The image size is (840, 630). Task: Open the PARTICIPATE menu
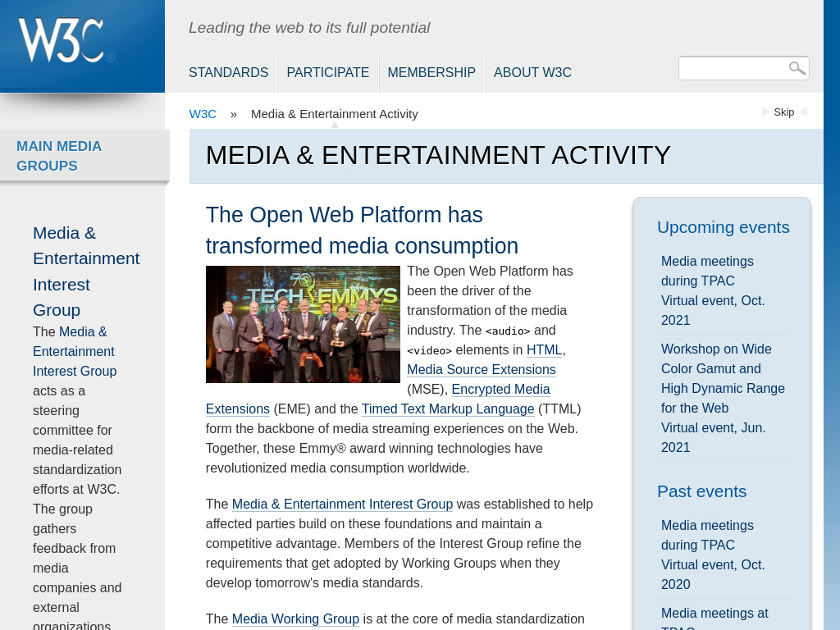328,72
